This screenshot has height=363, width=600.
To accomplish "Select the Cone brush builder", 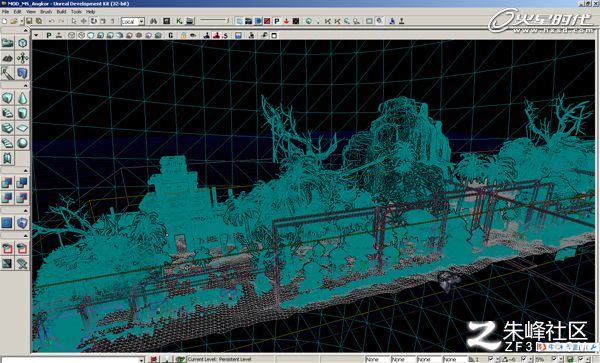I will pos(22,98).
